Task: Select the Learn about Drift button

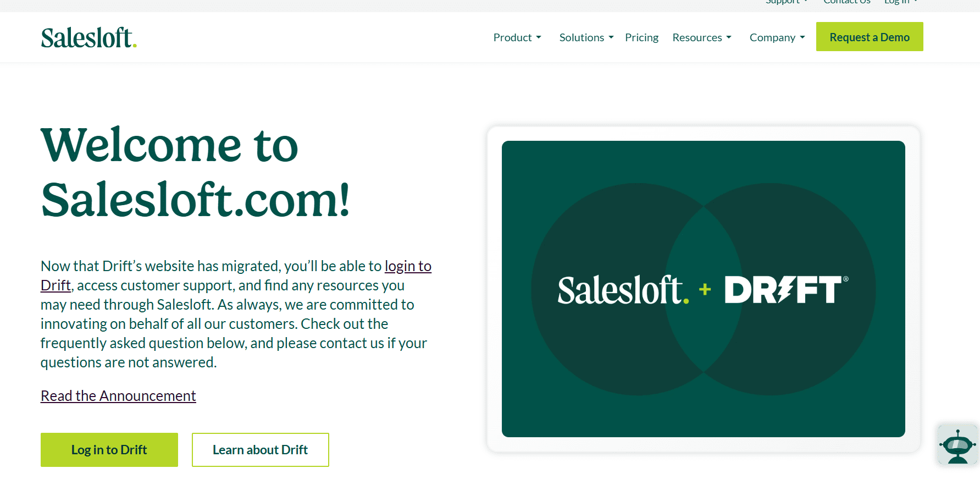Action: (x=261, y=450)
